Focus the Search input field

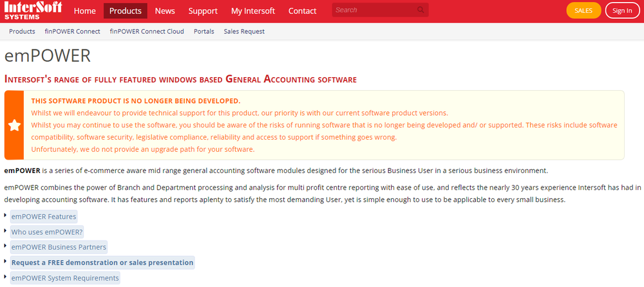[380, 10]
